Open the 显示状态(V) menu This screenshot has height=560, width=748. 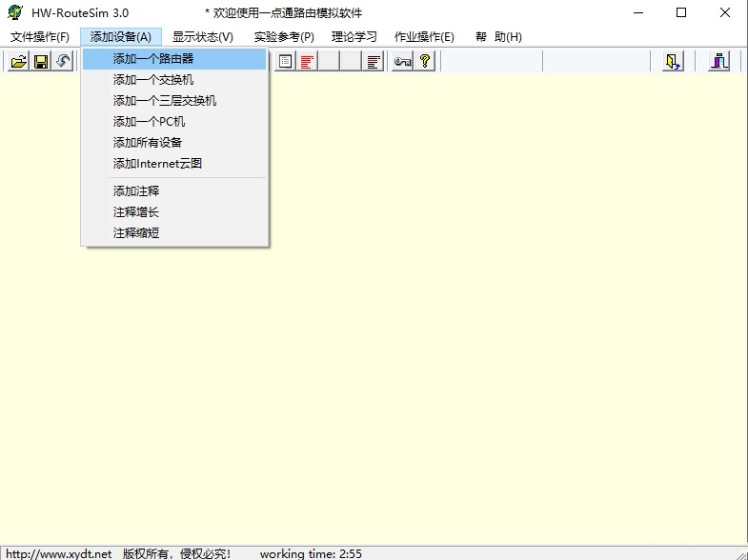203,37
